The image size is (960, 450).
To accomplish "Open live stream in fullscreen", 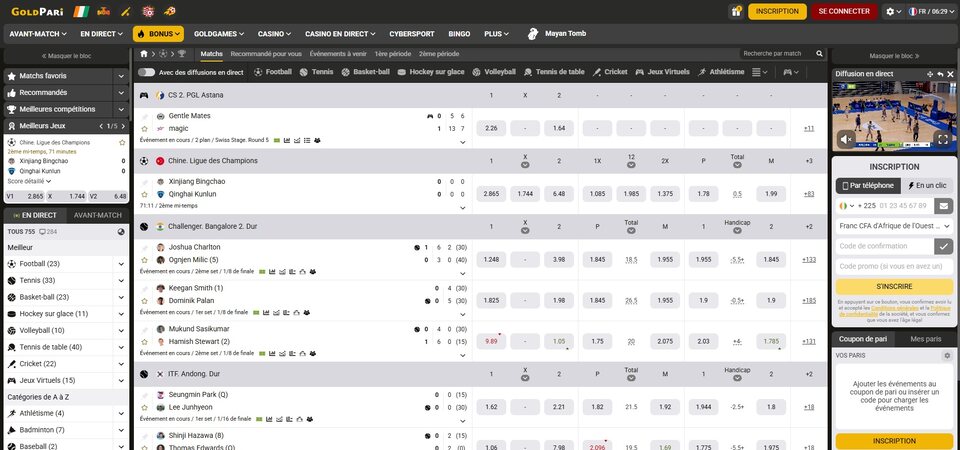I will coord(943,140).
